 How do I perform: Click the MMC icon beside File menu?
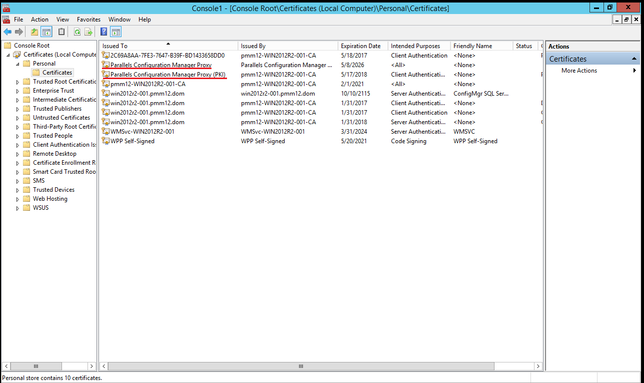tap(6, 19)
